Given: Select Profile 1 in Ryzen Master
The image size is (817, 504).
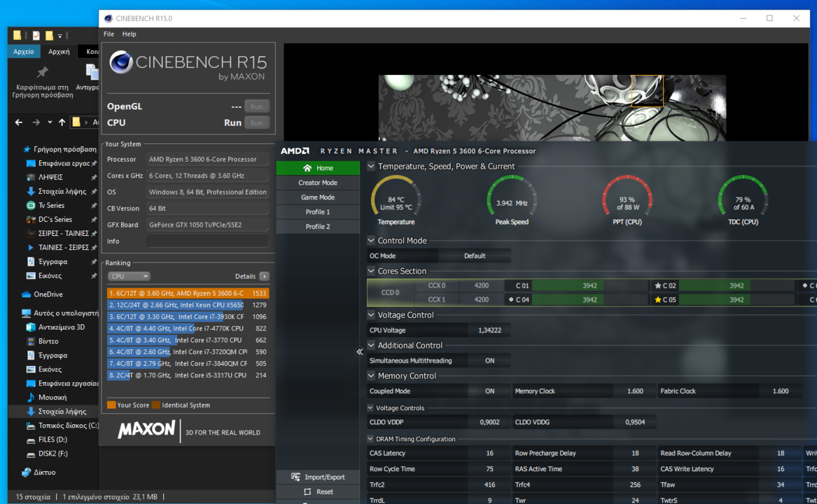Looking at the screenshot, I should coord(318,211).
